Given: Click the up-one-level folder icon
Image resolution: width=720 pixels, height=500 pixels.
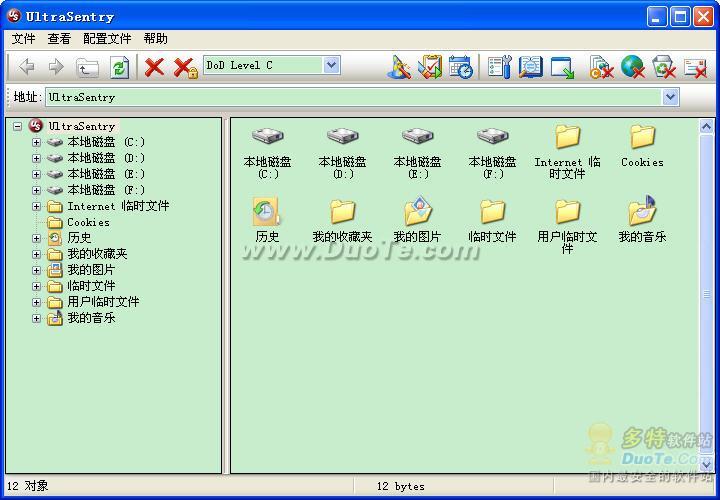Looking at the screenshot, I should pyautogui.click(x=88, y=67).
